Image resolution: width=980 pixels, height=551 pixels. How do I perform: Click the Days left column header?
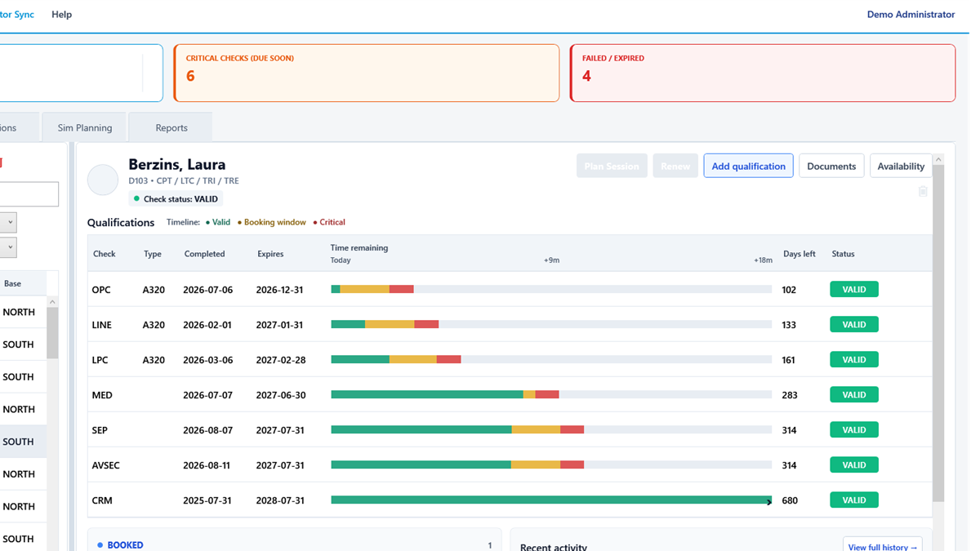[x=799, y=254]
